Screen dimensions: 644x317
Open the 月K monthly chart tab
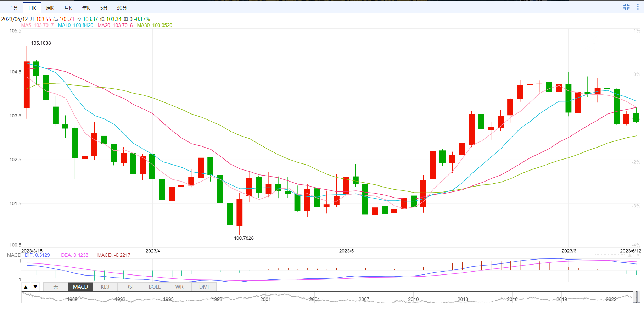click(x=68, y=8)
